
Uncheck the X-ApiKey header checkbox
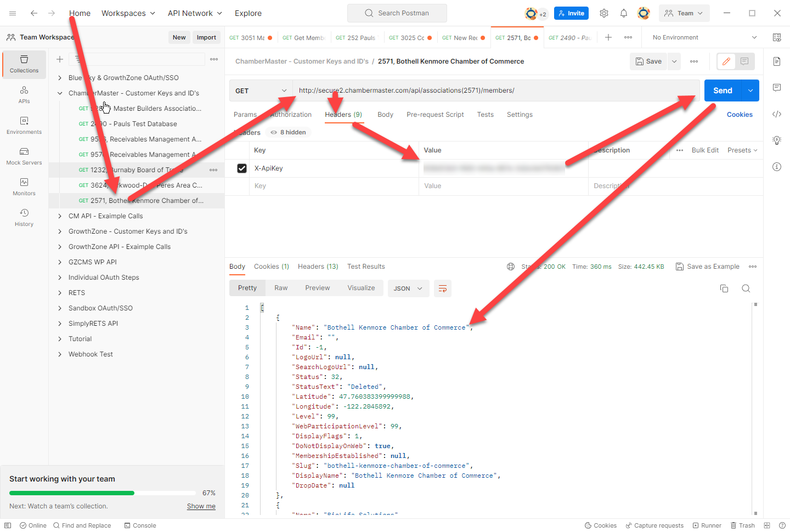pos(242,168)
